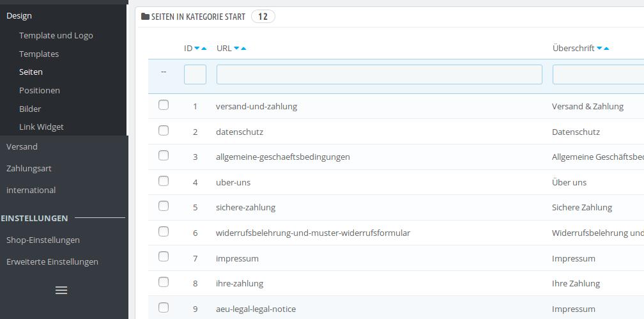Sort ID column descending arrow
Viewport: 644px width, 319px height.
point(197,49)
